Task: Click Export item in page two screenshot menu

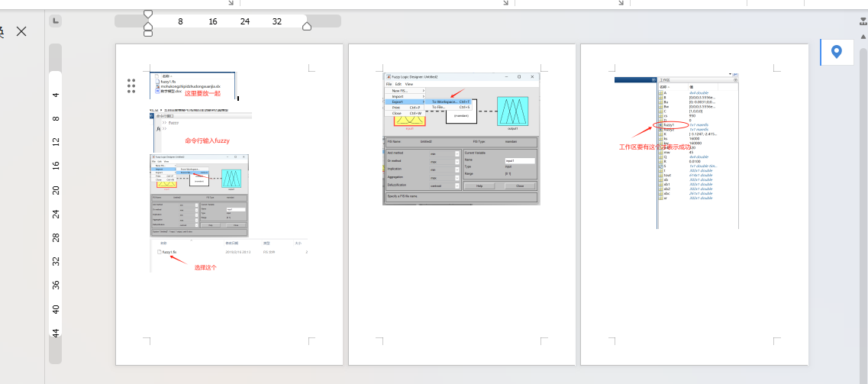Action: pyautogui.click(x=398, y=102)
